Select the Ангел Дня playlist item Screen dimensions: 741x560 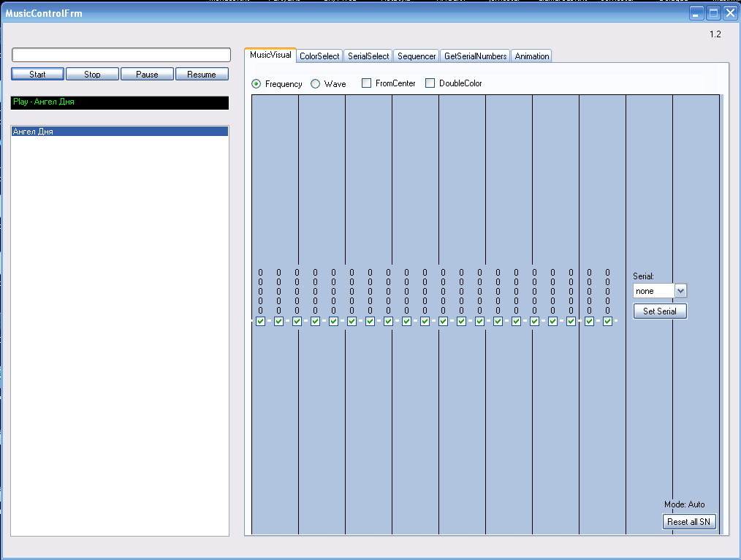(121, 132)
